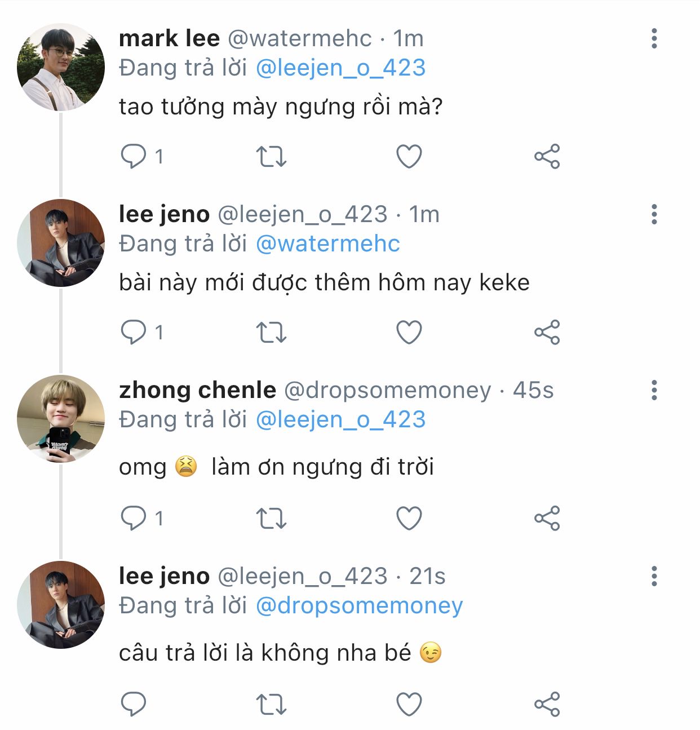Reply to lee jeno's last tweet
This screenshot has width=700, height=730.
coord(134,704)
